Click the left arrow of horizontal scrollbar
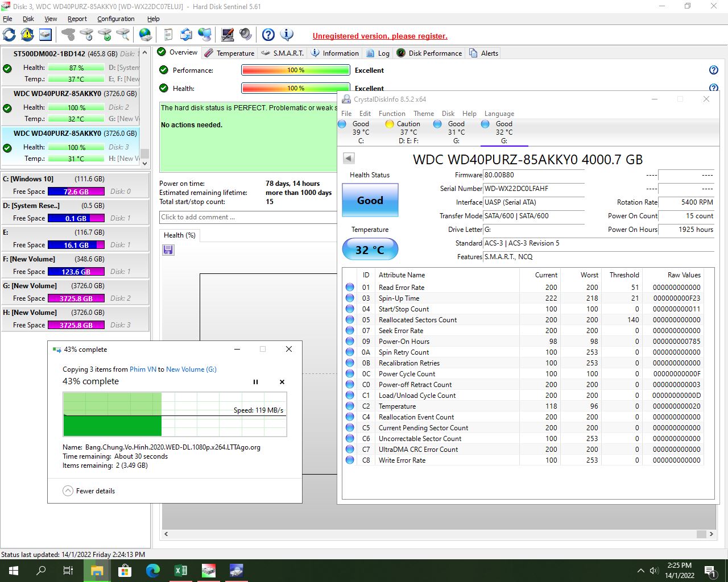The image size is (728, 582). [x=166, y=534]
